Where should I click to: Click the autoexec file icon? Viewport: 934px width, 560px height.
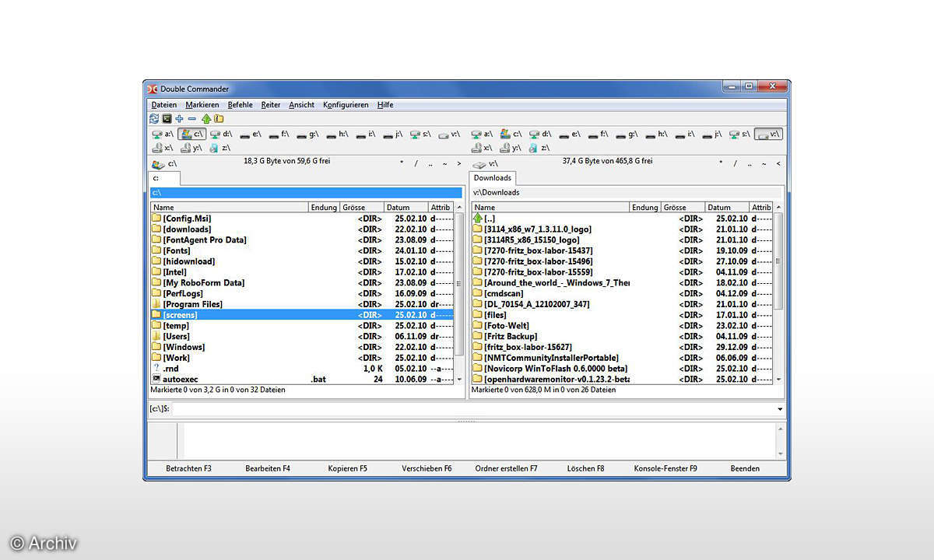click(156, 379)
